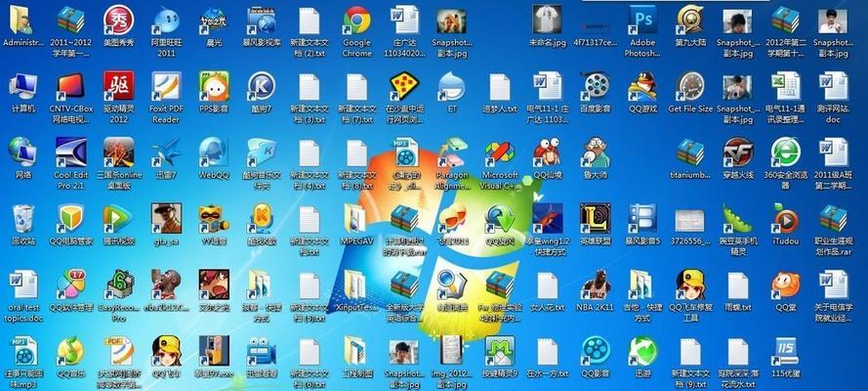
Task: Launch QQ音乐
Action: pos(71,351)
